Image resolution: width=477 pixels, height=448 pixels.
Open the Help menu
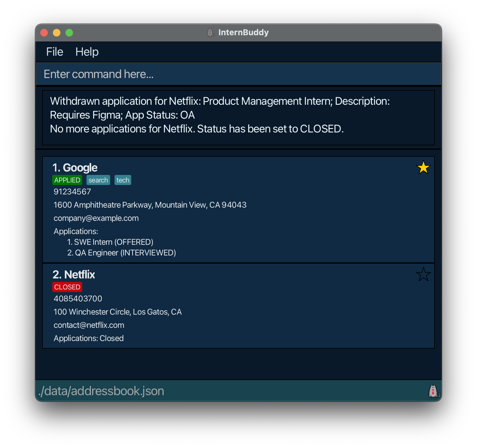[87, 52]
